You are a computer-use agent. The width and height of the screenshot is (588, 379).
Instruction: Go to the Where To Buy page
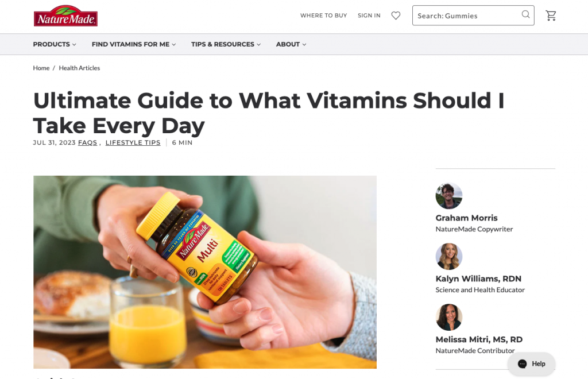(x=323, y=16)
